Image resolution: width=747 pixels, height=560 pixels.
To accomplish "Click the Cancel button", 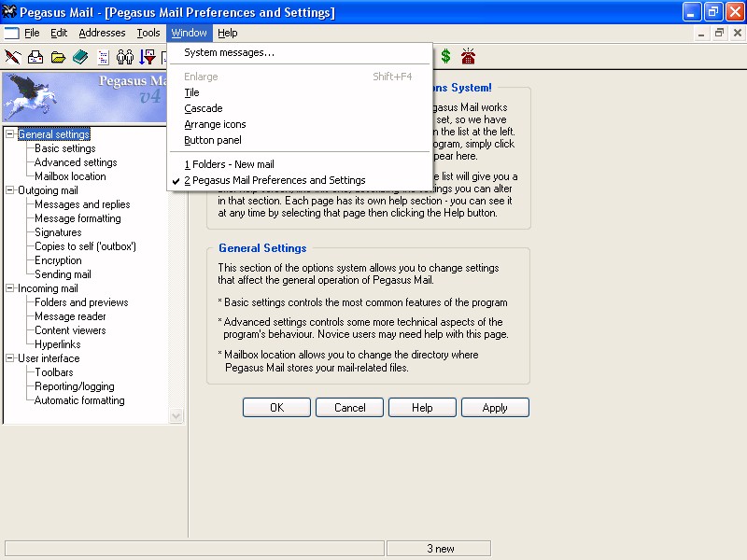I will 349,408.
